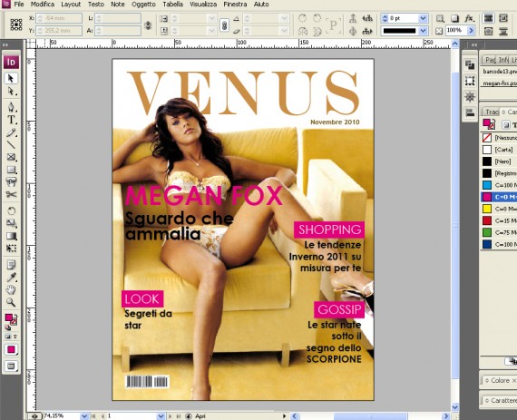Select the Hand tool
This screenshot has height=420, width=517.
pyautogui.click(x=11, y=289)
